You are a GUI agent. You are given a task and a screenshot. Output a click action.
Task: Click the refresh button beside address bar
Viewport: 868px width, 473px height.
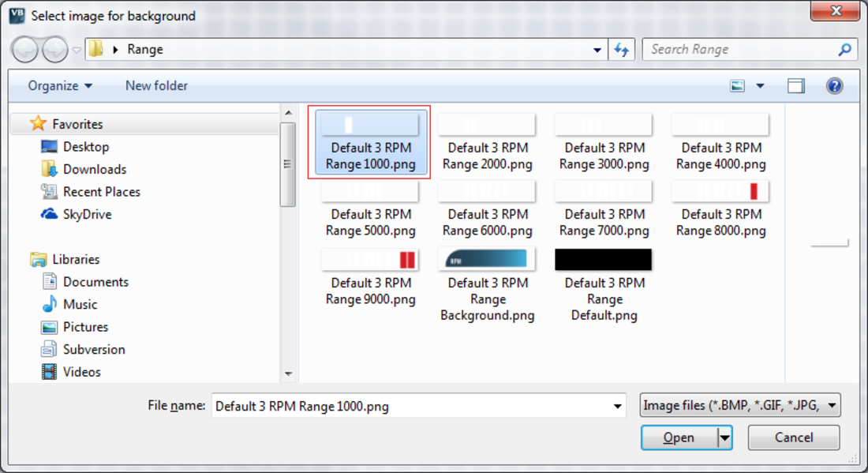(x=622, y=50)
